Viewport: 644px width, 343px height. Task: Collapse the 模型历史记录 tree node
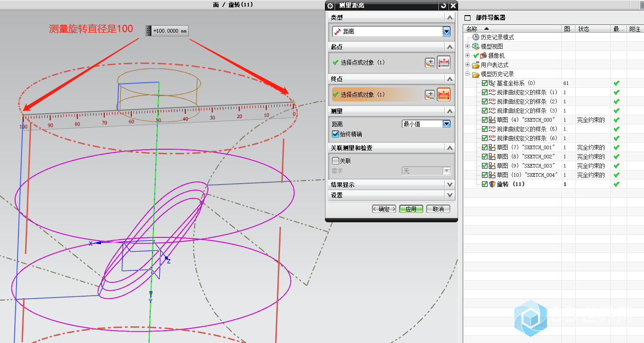468,74
